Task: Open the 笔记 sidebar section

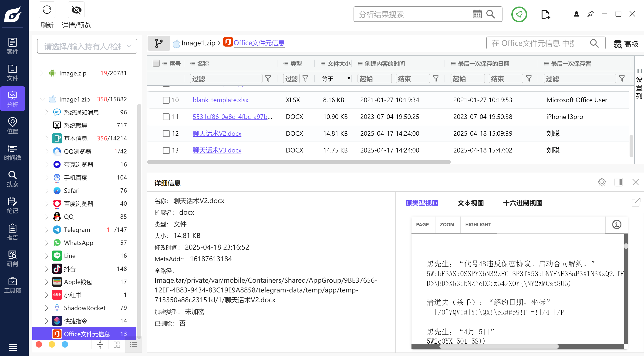Action: 13,205
